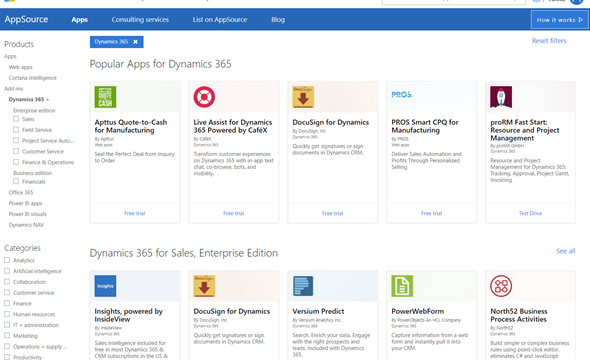
Task: Open the PROS logo icon
Action: point(402,94)
